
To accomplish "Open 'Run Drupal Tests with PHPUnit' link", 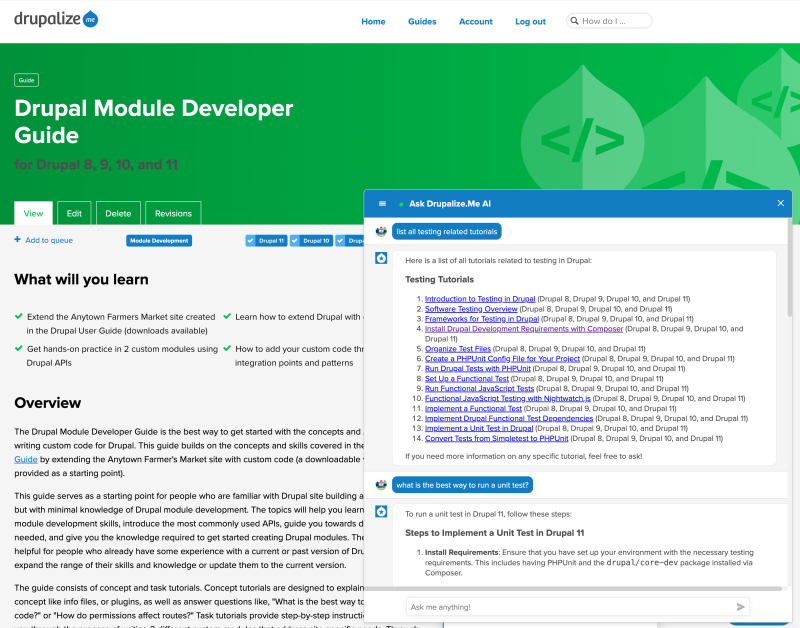I will point(478,368).
